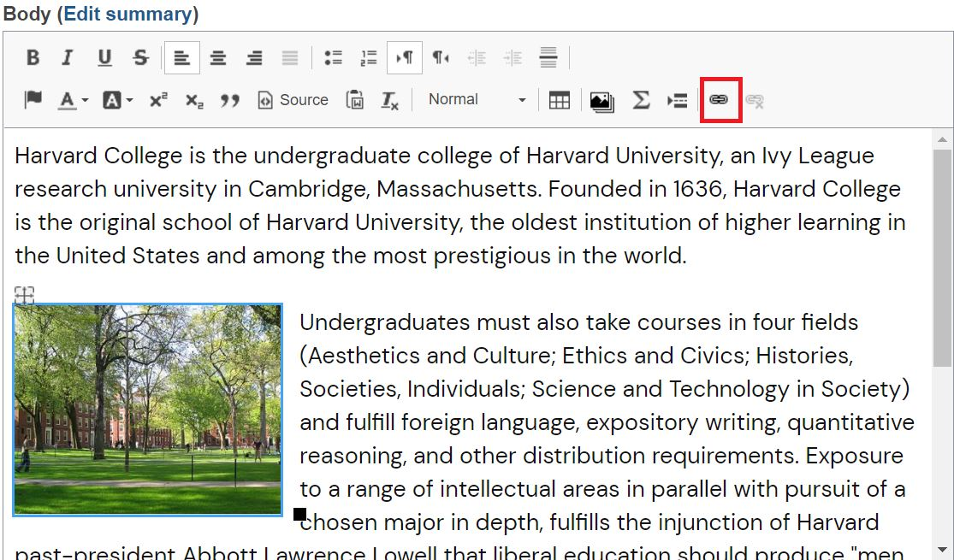Viewport: 954px width, 560px height.
Task: Click the image resize handle
Action: (299, 515)
